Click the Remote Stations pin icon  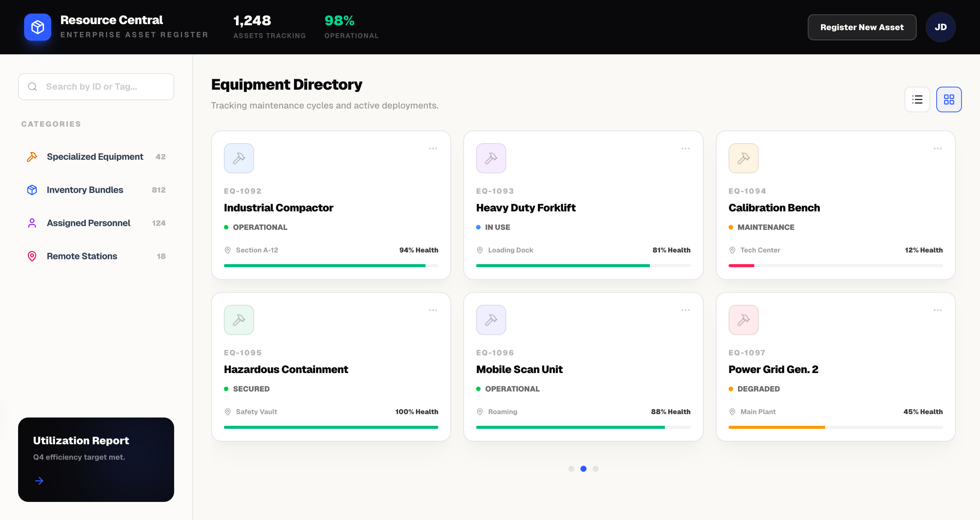click(x=32, y=256)
